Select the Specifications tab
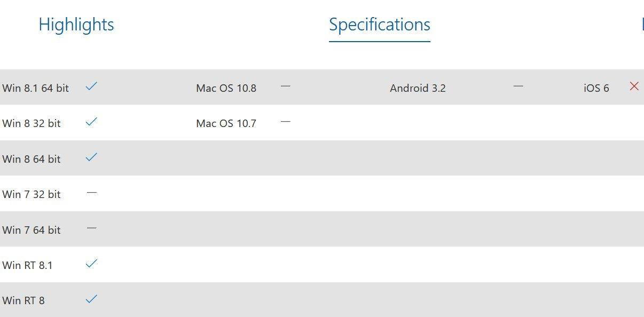Image resolution: width=644 pixels, height=317 pixels. click(x=379, y=25)
